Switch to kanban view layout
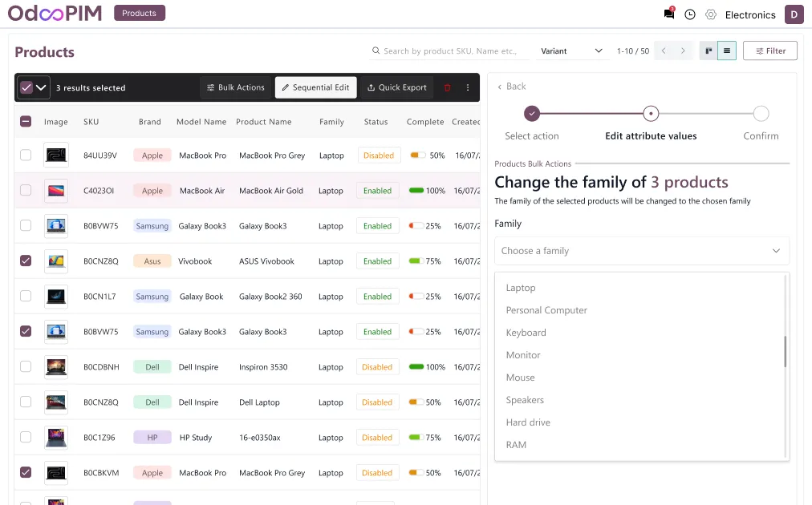 [x=708, y=50]
